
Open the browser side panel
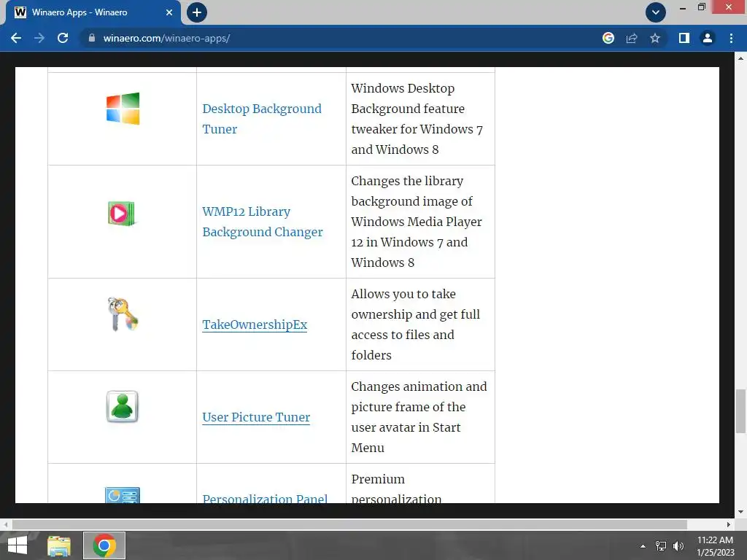(x=684, y=38)
